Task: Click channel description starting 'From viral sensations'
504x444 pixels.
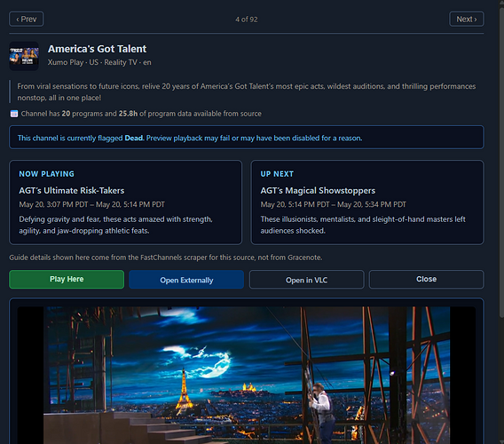Action: point(247,92)
